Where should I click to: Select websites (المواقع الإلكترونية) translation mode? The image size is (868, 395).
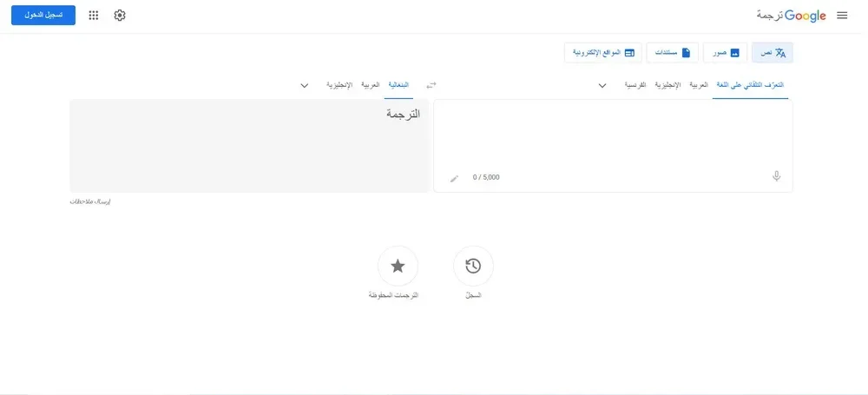pos(604,53)
